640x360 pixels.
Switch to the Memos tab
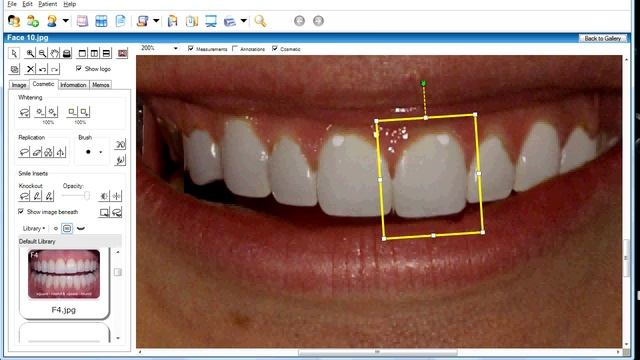[x=100, y=85]
